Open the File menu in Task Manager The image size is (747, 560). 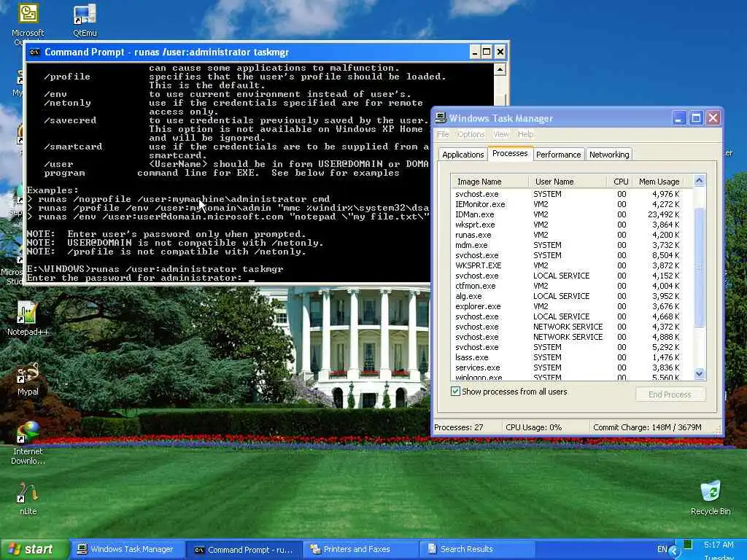click(x=443, y=134)
